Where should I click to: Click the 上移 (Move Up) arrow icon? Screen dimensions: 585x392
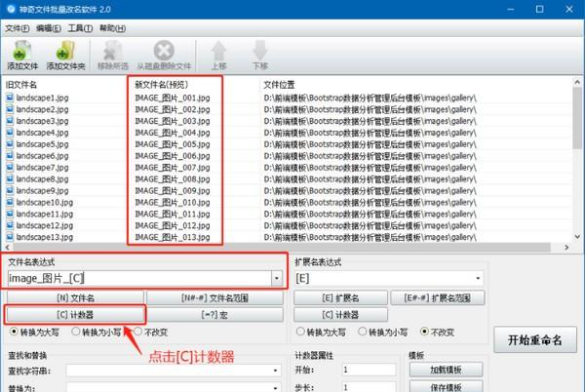coord(219,50)
